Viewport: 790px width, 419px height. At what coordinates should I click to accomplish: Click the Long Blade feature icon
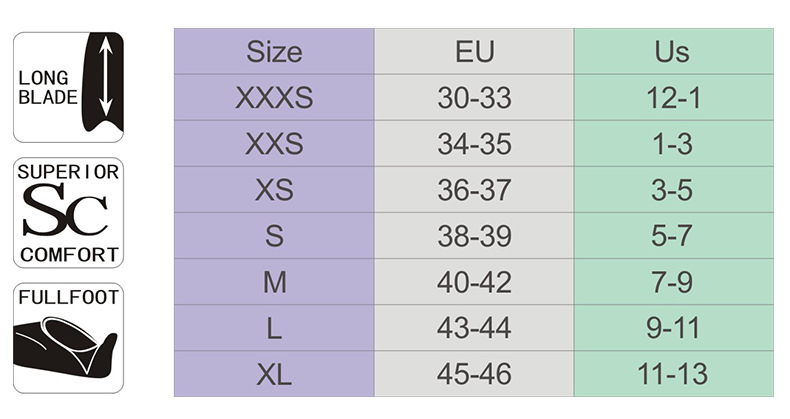pos(69,87)
